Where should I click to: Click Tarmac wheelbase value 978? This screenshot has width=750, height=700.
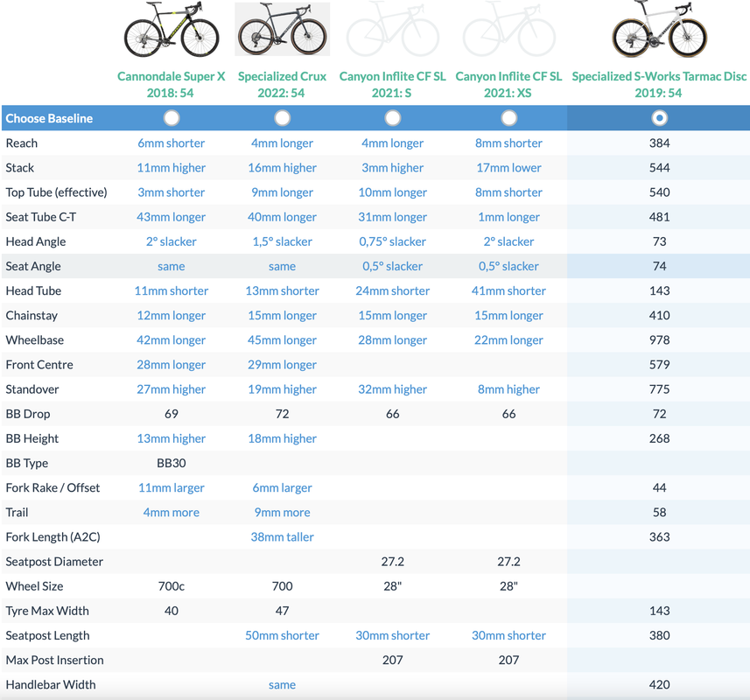[659, 340]
